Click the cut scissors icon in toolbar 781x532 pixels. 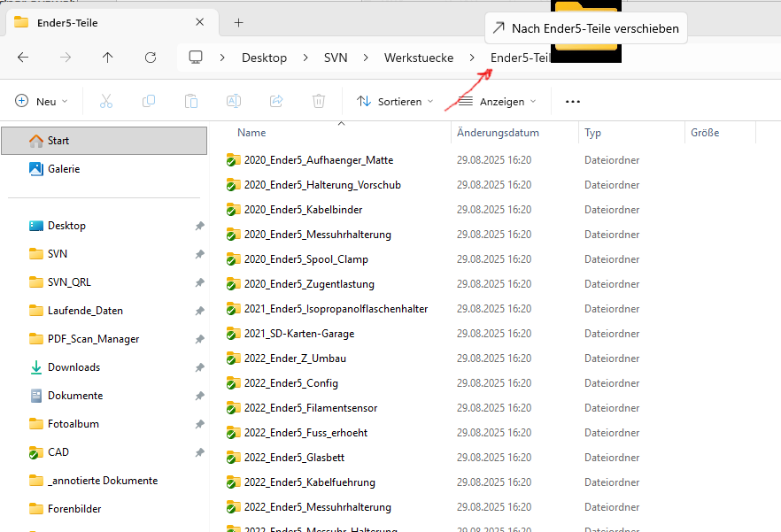click(x=106, y=102)
